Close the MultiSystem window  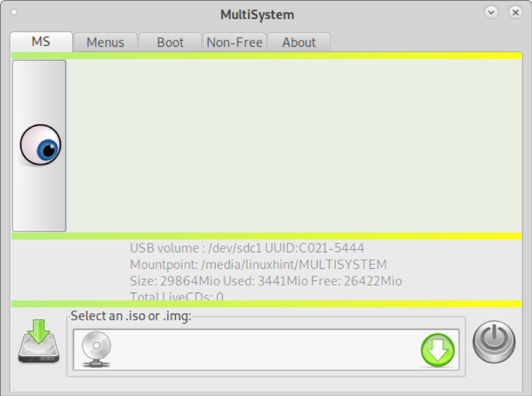click(x=515, y=13)
